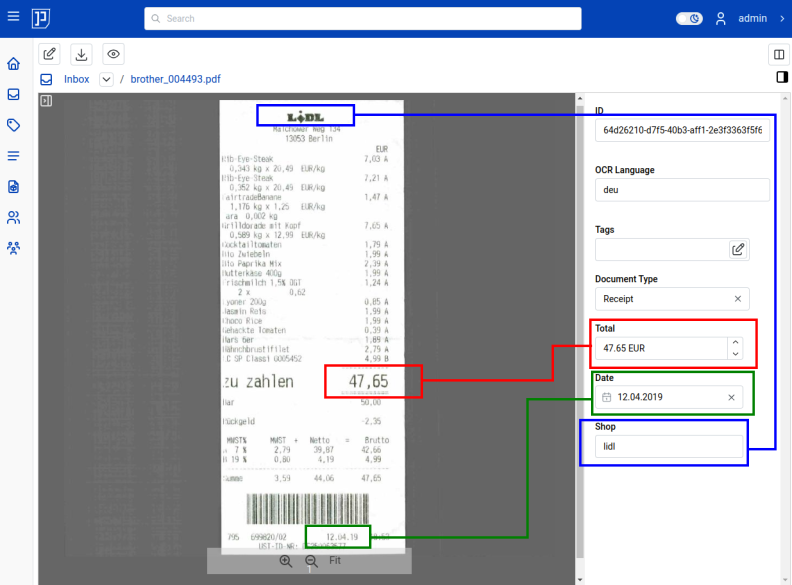Viewport: 792px width, 585px height.
Task: Expand the breadcrumb dropdown next to Inbox
Action: (x=106, y=79)
